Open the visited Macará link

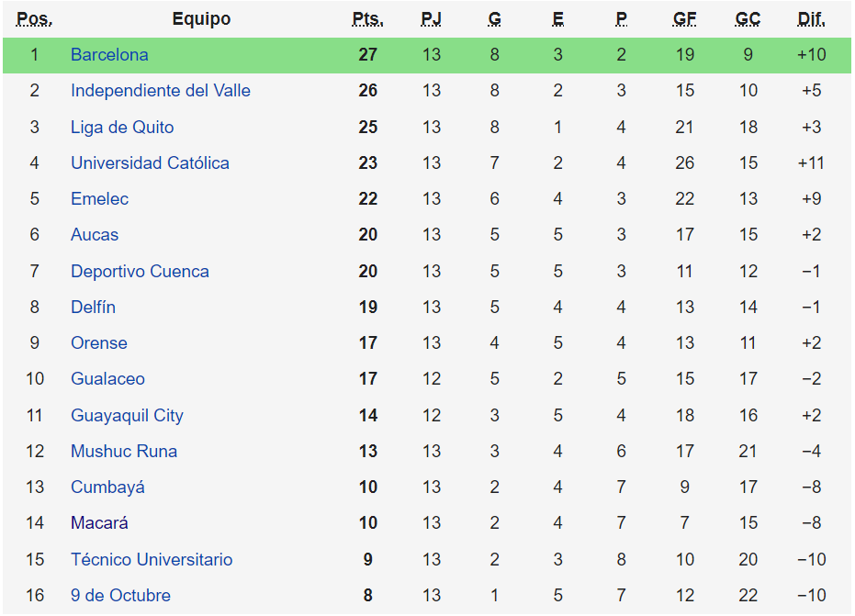(x=99, y=523)
